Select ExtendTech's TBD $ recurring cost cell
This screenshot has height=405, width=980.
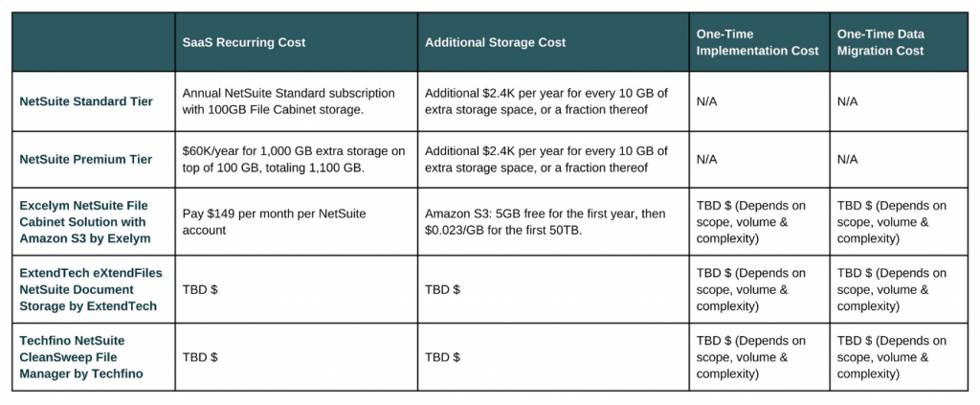tap(297, 289)
